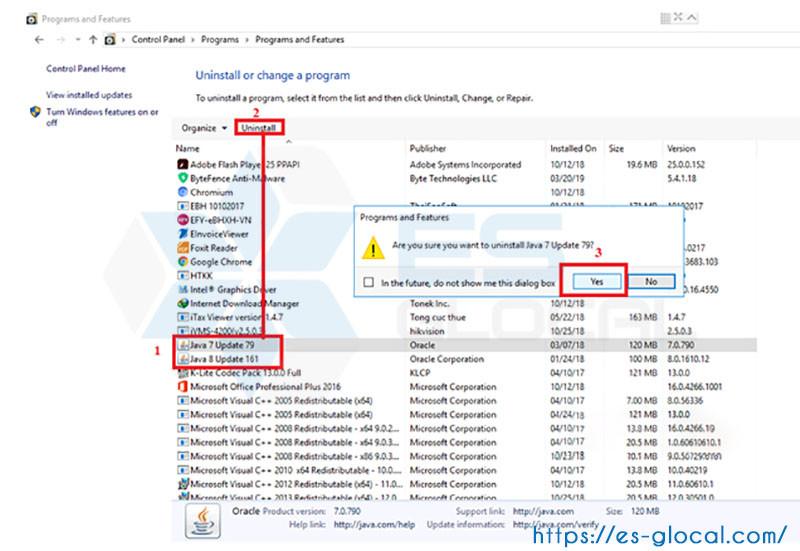
Task: Navigate to Programs breadcrumb
Action: [220, 39]
